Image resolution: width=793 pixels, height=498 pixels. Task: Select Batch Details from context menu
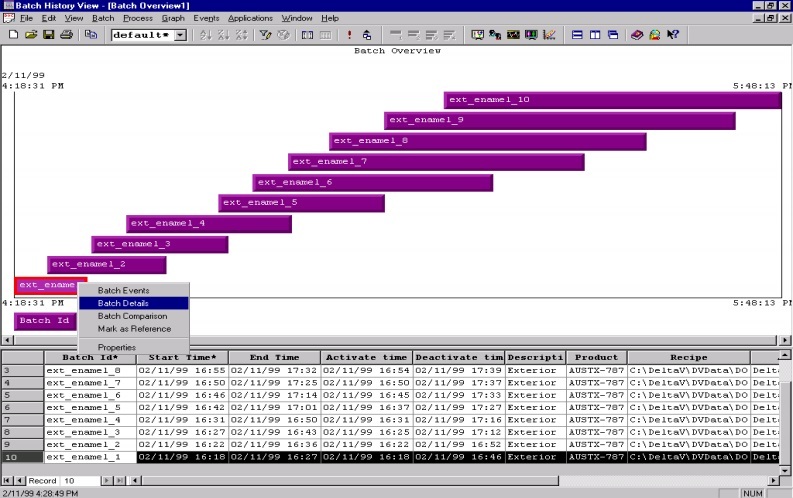point(123,303)
